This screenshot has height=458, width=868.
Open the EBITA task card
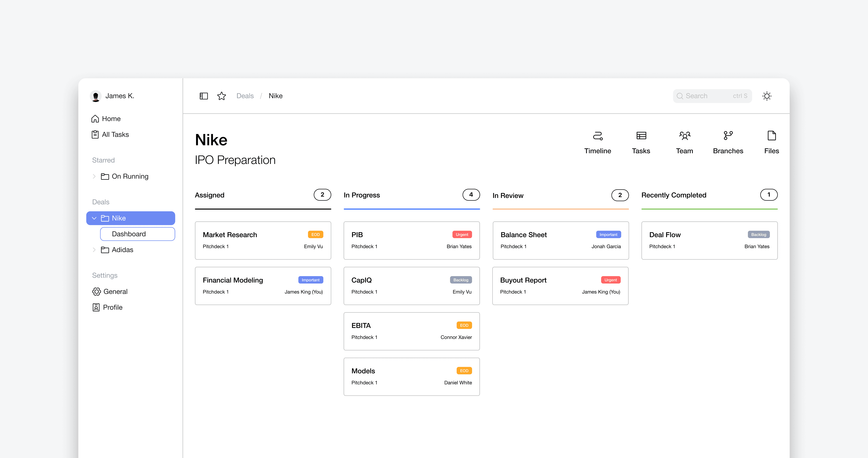411,331
